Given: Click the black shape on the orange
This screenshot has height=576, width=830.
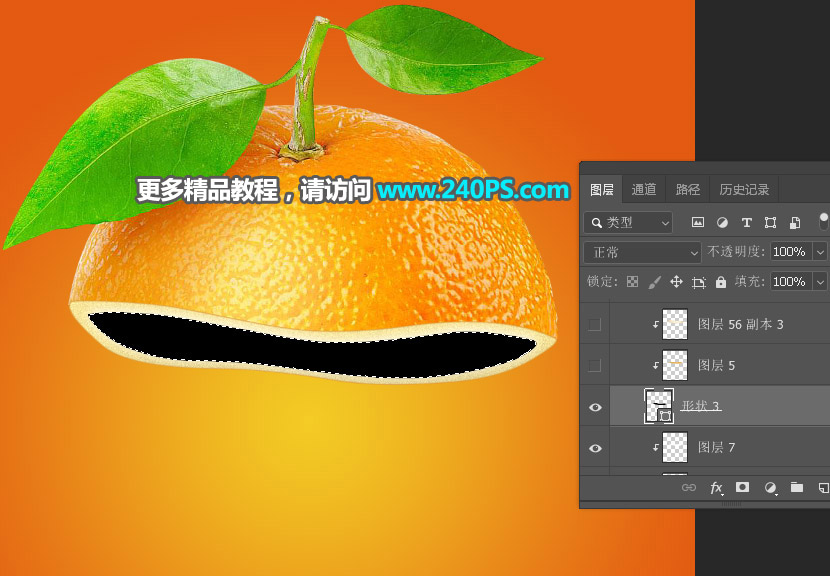Looking at the screenshot, I should tap(312, 346).
